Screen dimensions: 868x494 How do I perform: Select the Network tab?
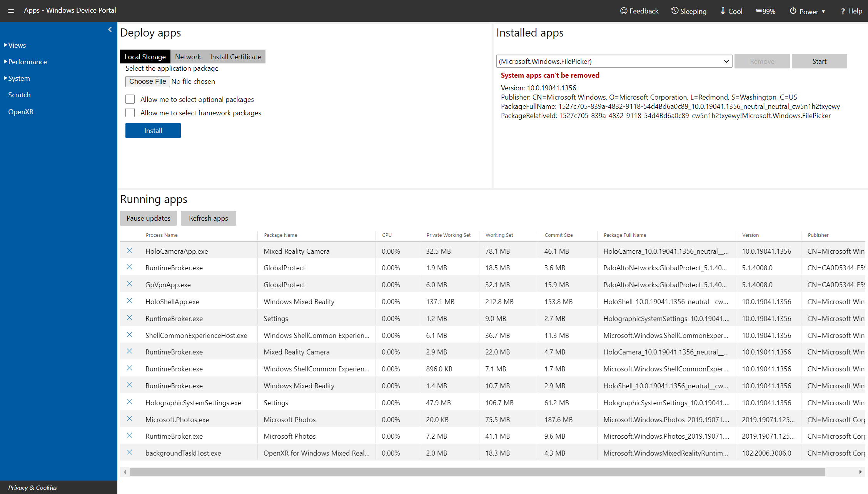187,57
